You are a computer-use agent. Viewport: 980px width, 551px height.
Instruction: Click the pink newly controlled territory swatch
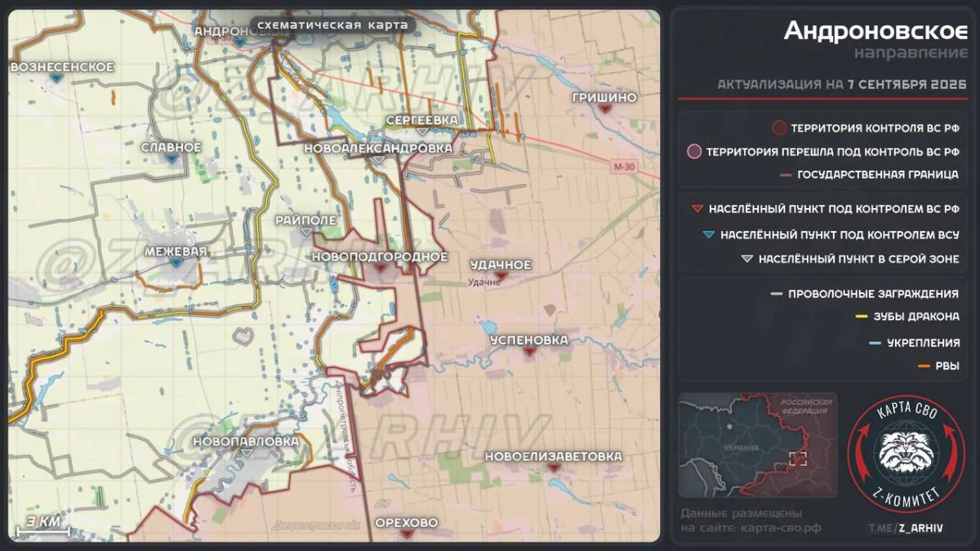point(694,151)
